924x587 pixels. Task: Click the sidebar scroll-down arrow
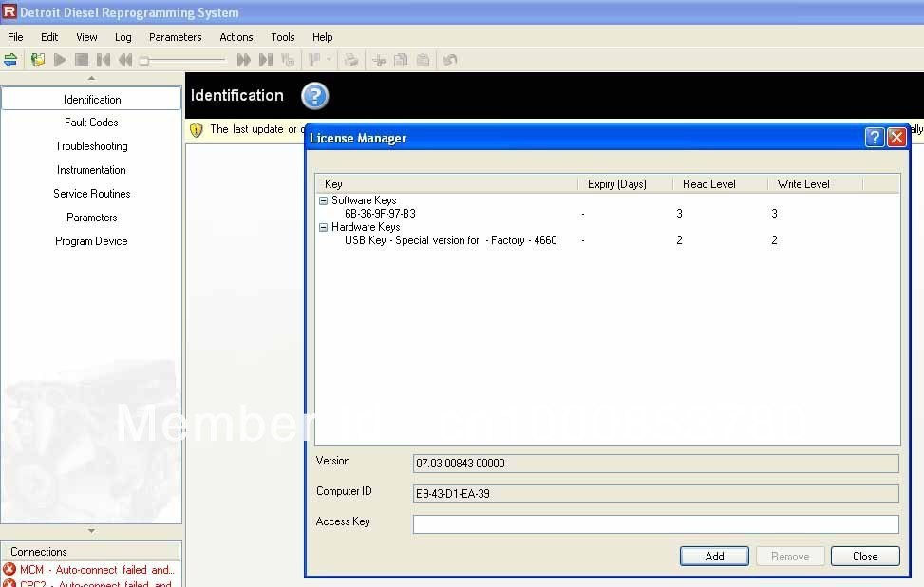pos(91,531)
